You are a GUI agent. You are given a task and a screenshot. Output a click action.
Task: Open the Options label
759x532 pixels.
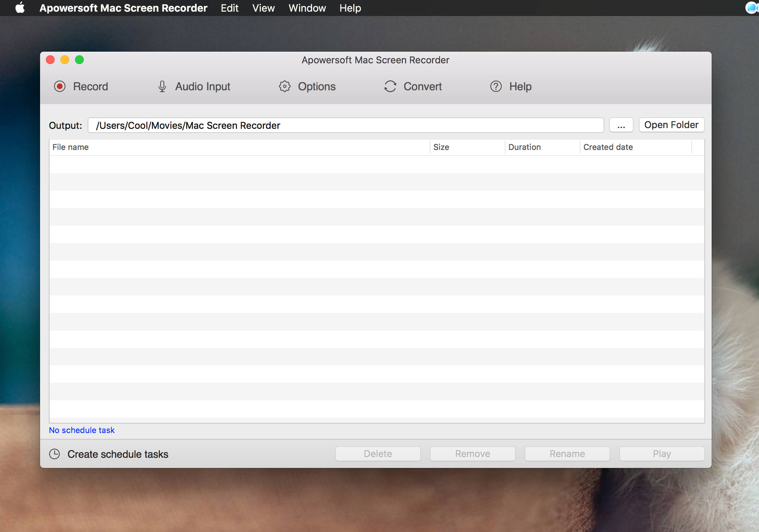(317, 86)
